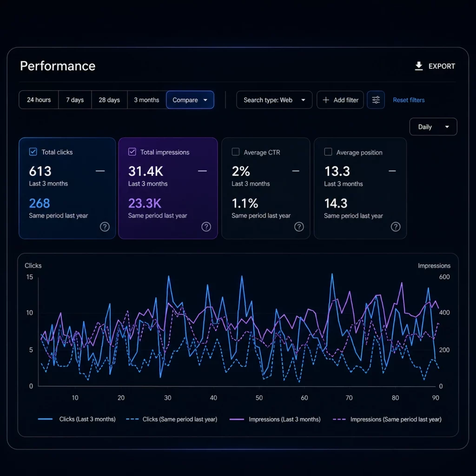Click help icon in Total impressions card

click(206, 227)
